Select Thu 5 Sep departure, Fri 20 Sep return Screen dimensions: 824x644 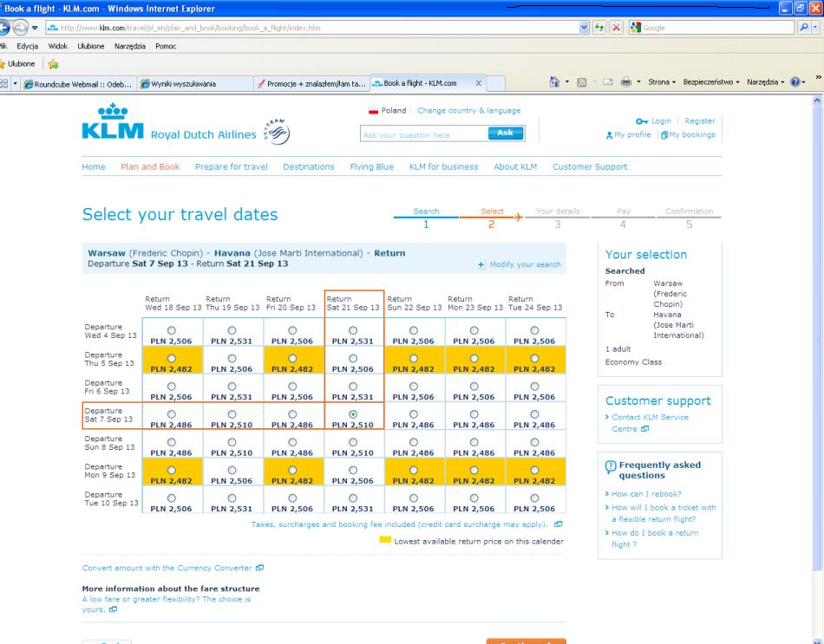[x=292, y=358]
